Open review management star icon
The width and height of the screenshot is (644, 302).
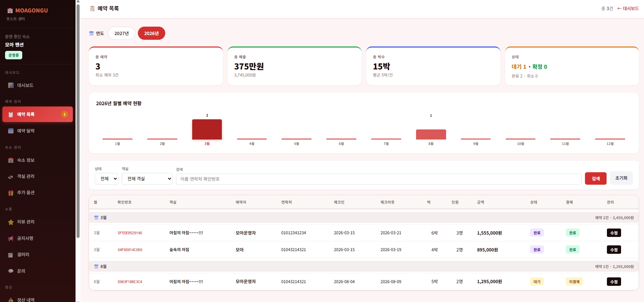click(x=11, y=222)
